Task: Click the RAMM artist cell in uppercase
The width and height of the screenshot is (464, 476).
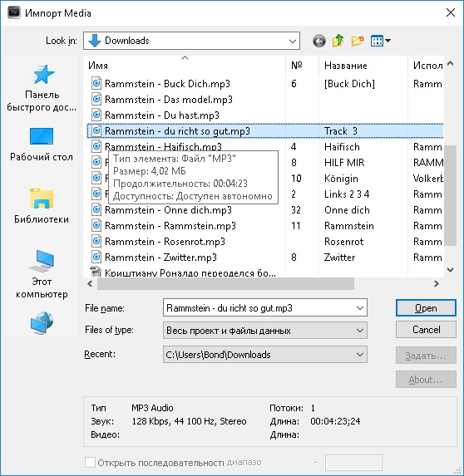Action: click(x=428, y=163)
